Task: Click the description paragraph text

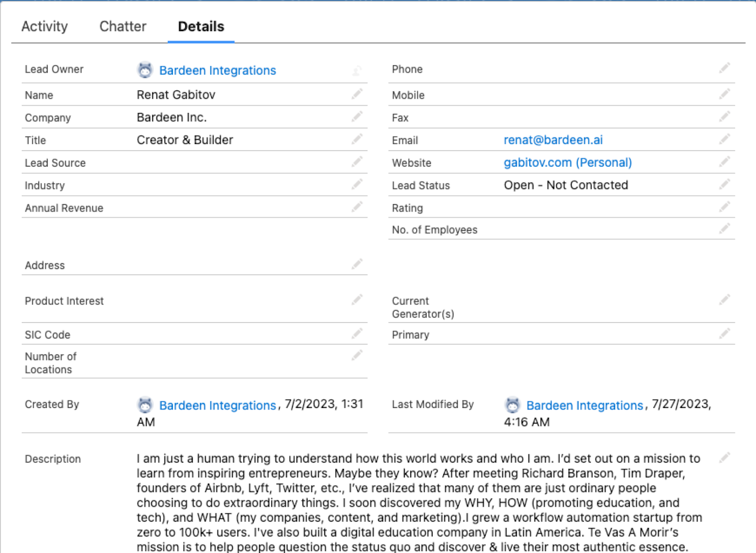Action: [x=419, y=502]
